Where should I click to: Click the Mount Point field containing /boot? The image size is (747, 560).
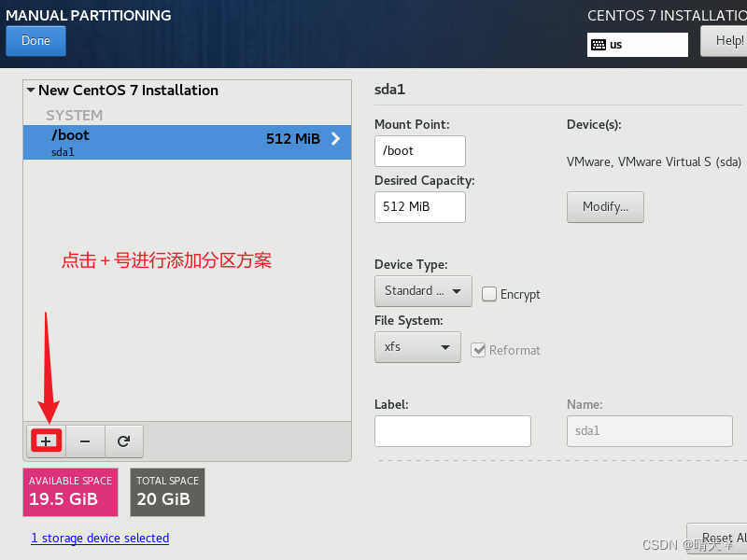419,151
